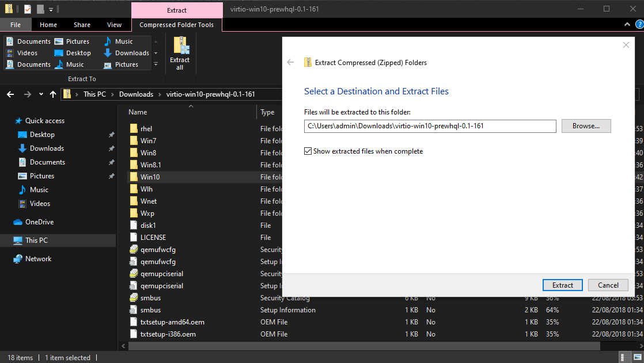Click the Extract all ribbon icon
This screenshot has width=644, height=363.
180,54
